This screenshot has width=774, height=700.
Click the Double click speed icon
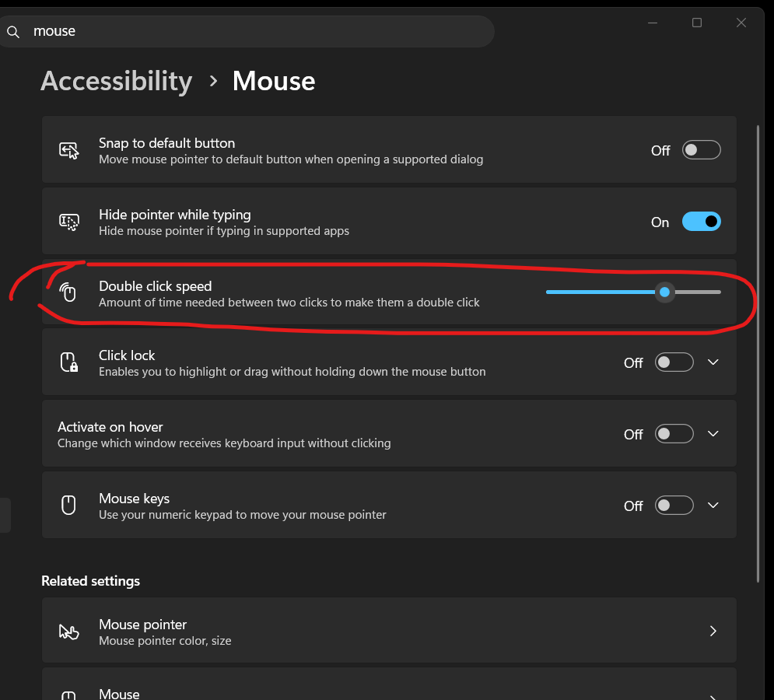point(68,292)
